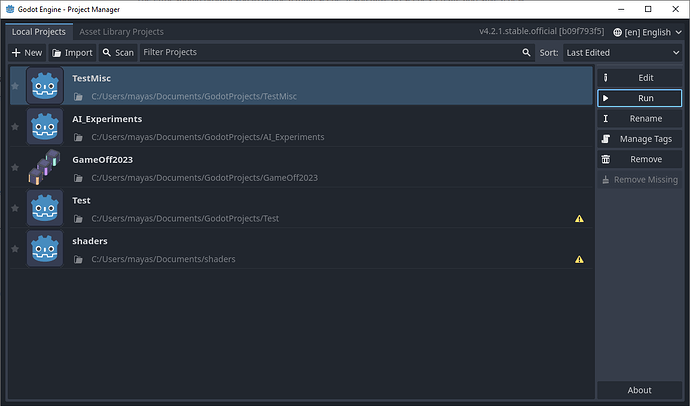This screenshot has height=406, width=690.
Task: Select project named Test
Action: pyautogui.click(x=81, y=201)
